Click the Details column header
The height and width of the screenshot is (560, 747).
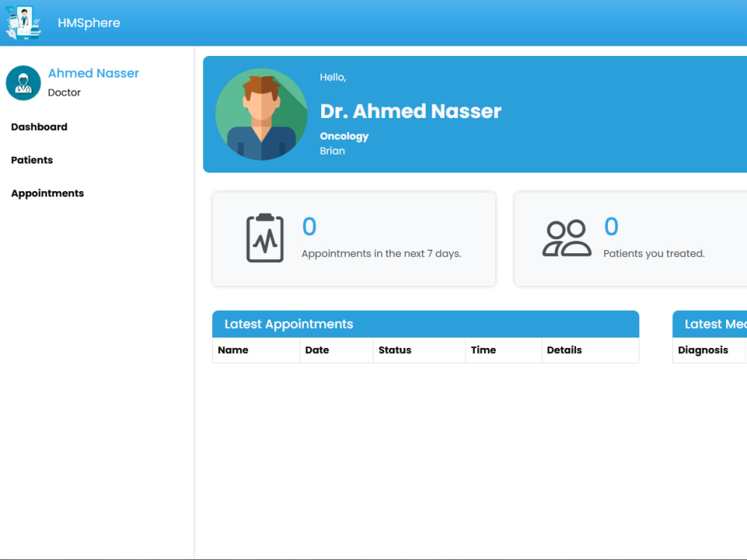click(x=590, y=350)
